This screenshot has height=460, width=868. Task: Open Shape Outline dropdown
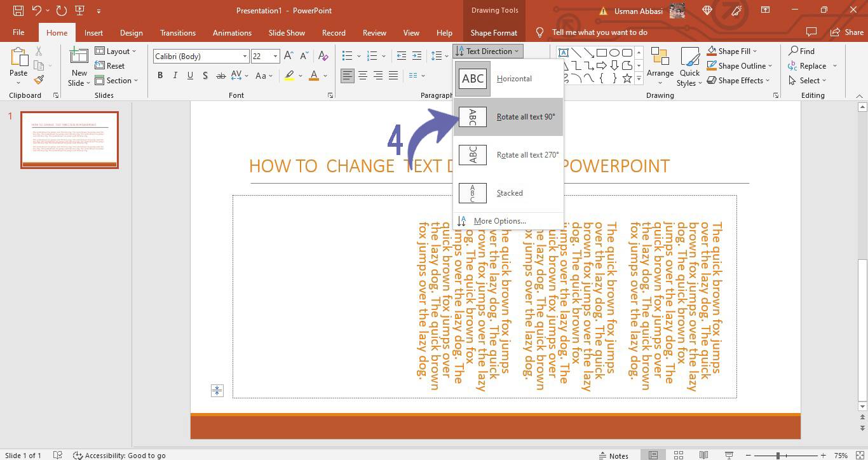click(x=739, y=65)
